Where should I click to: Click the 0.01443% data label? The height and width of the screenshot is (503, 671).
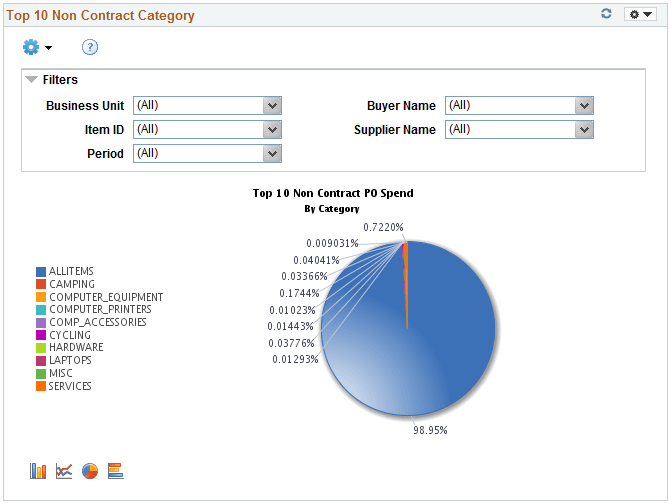pyautogui.click(x=291, y=327)
